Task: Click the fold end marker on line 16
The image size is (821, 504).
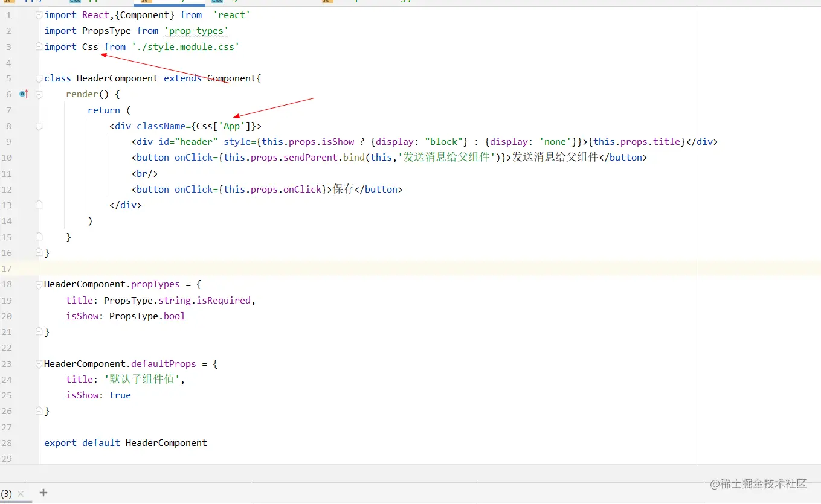Action: [x=39, y=253]
